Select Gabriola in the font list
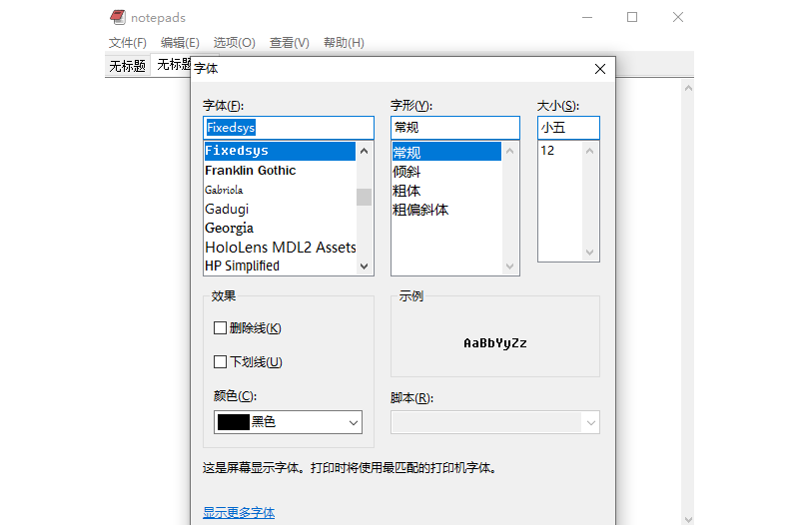Image resolution: width=799 pixels, height=532 pixels. click(280, 190)
